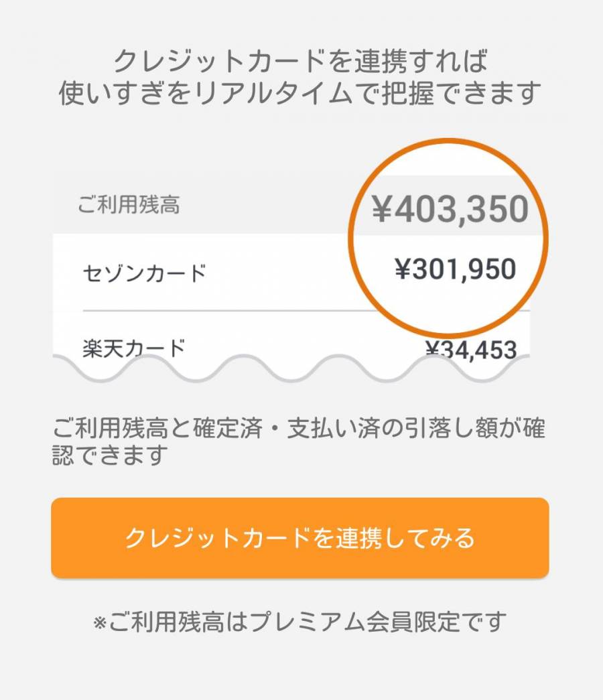The height and width of the screenshot is (700, 603).
Task: Click the ¥ symbol of the ¥403,350 total
Action: tap(382, 209)
